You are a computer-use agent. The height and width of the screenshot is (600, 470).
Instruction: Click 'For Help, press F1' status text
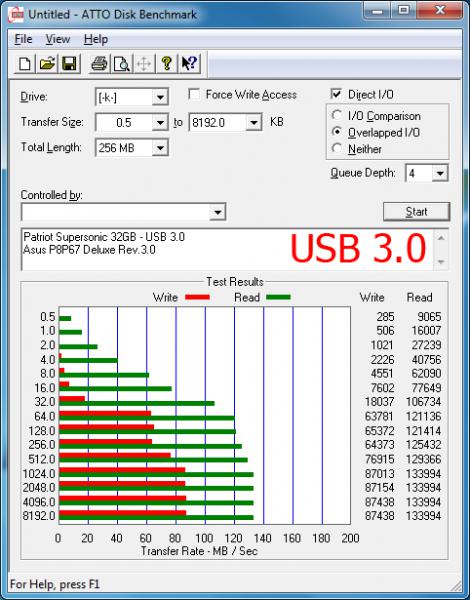(54, 584)
